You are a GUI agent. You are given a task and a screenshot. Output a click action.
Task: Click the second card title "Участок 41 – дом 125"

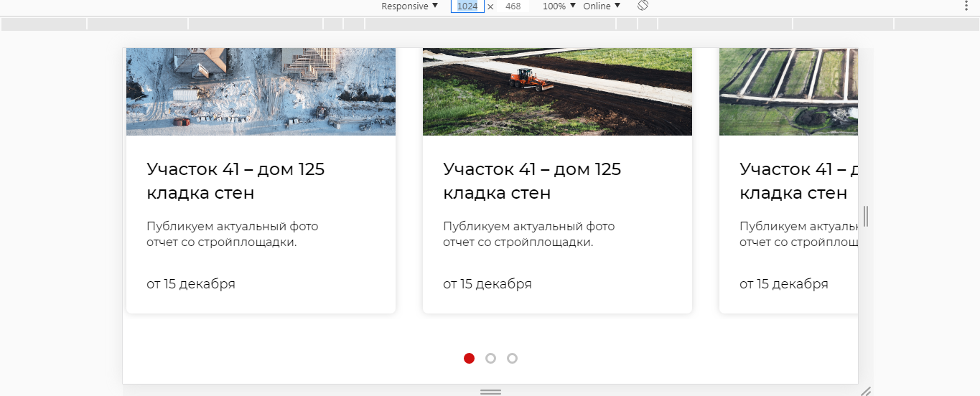click(532, 169)
